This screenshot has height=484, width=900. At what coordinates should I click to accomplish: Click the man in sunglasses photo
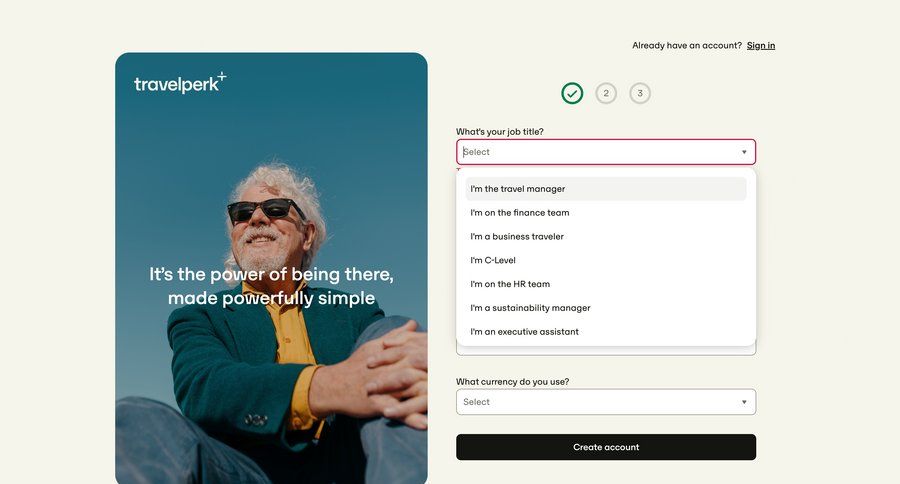(271, 268)
